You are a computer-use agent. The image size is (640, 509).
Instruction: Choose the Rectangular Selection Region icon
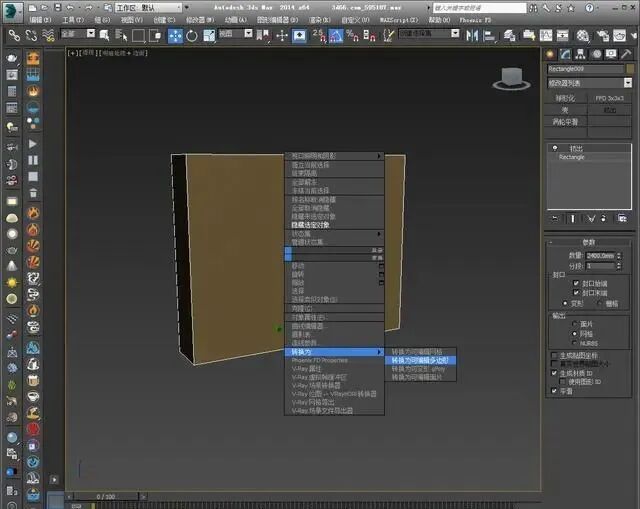click(138, 36)
